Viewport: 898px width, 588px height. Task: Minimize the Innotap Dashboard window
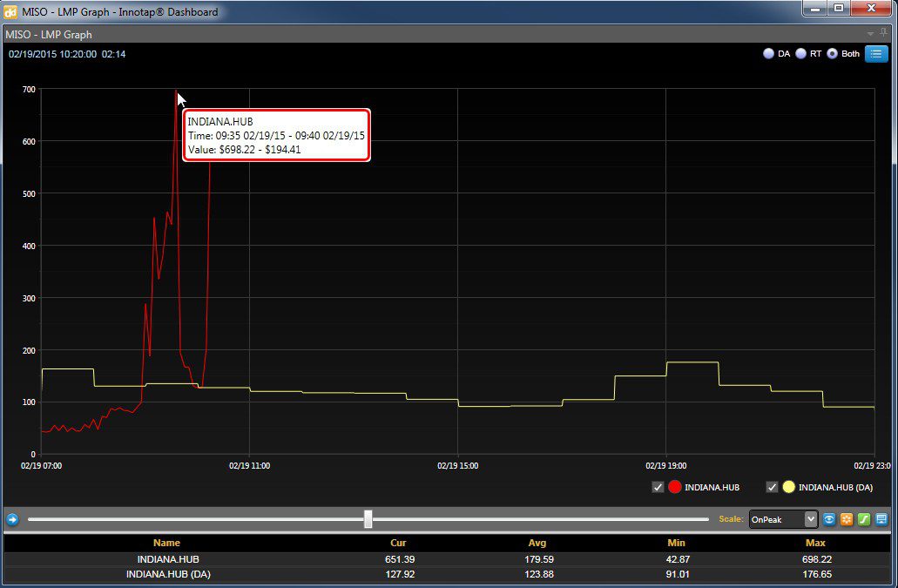pos(815,9)
